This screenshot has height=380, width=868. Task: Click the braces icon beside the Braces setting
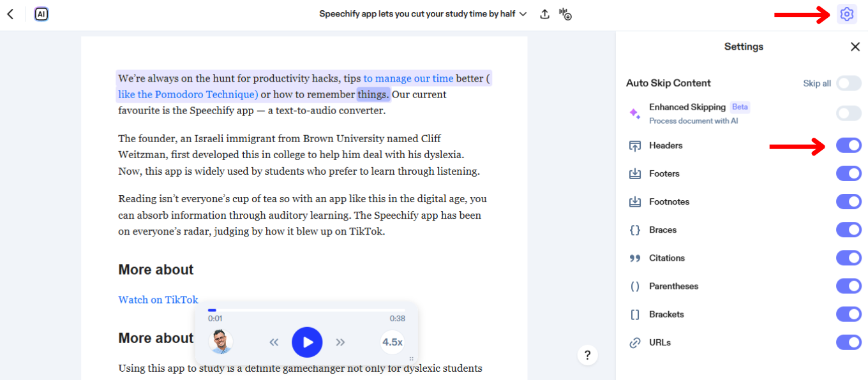634,230
